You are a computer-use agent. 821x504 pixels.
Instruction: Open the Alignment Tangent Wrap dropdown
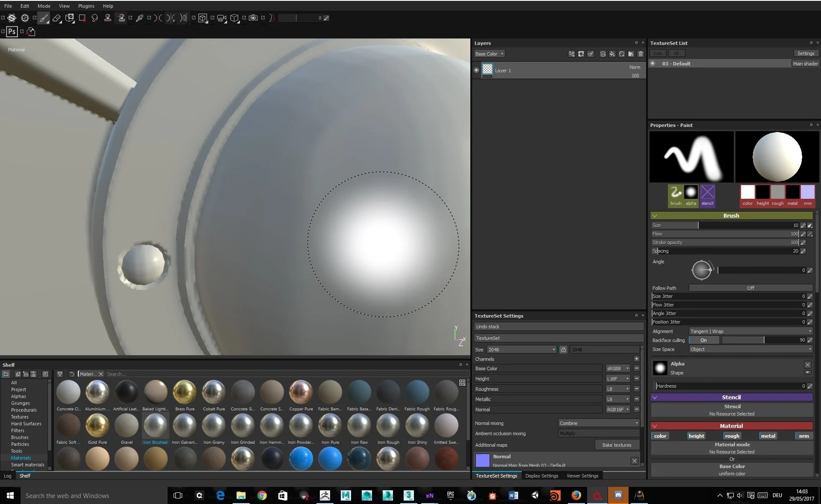pyautogui.click(x=750, y=331)
